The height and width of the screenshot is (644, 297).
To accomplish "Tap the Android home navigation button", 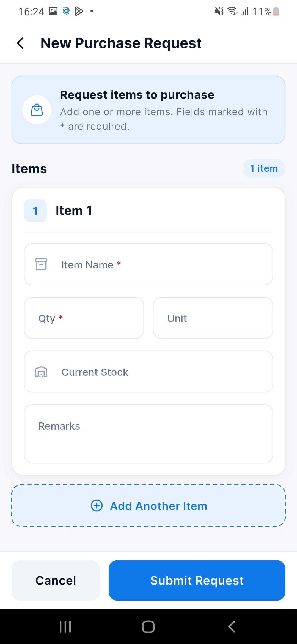I will tap(148, 627).
